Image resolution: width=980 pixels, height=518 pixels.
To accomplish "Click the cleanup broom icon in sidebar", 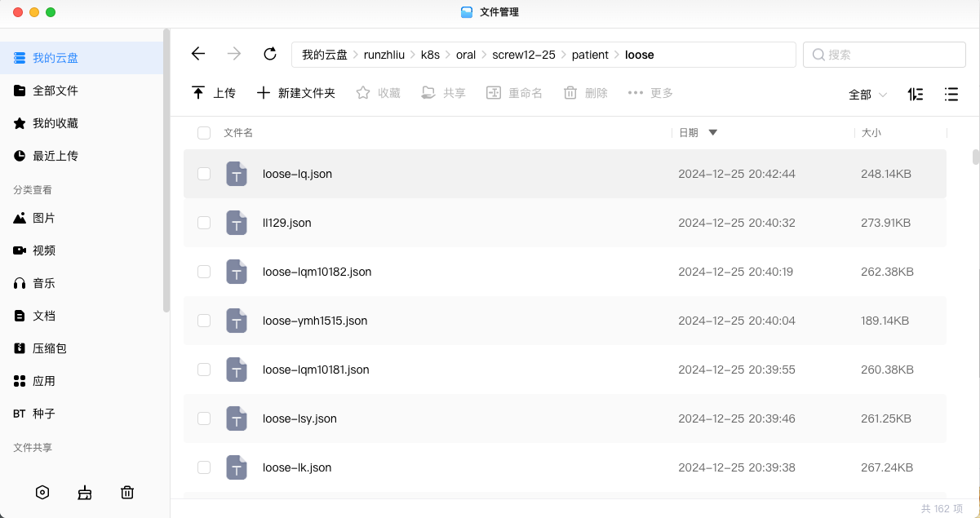I will (x=85, y=492).
